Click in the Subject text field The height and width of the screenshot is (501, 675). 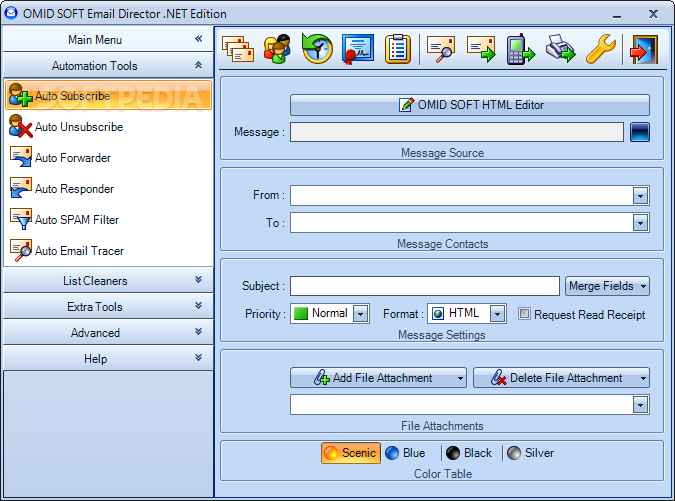(424, 286)
